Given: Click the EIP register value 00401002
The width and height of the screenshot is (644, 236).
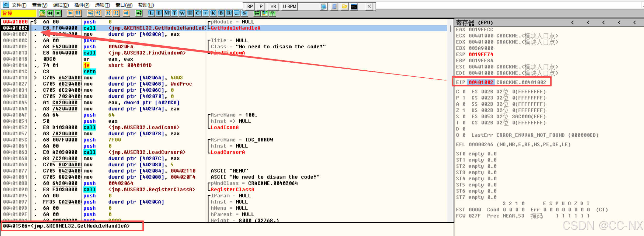Looking at the screenshot, I should [481, 82].
